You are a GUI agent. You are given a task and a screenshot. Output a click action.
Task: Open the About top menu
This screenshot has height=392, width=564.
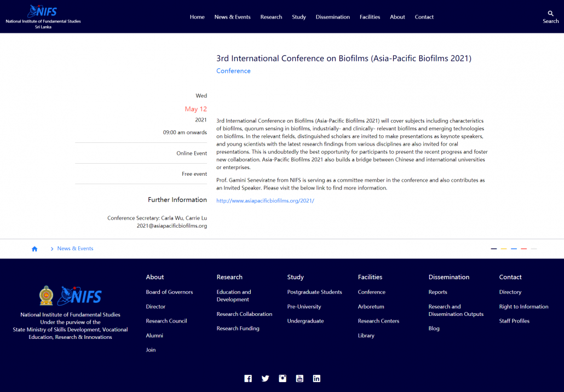tap(398, 17)
